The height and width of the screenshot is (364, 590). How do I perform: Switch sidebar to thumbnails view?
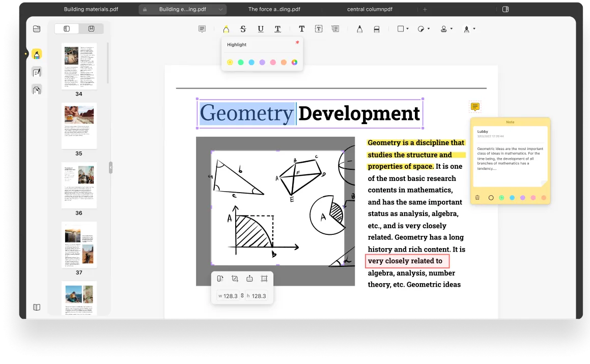click(x=67, y=28)
